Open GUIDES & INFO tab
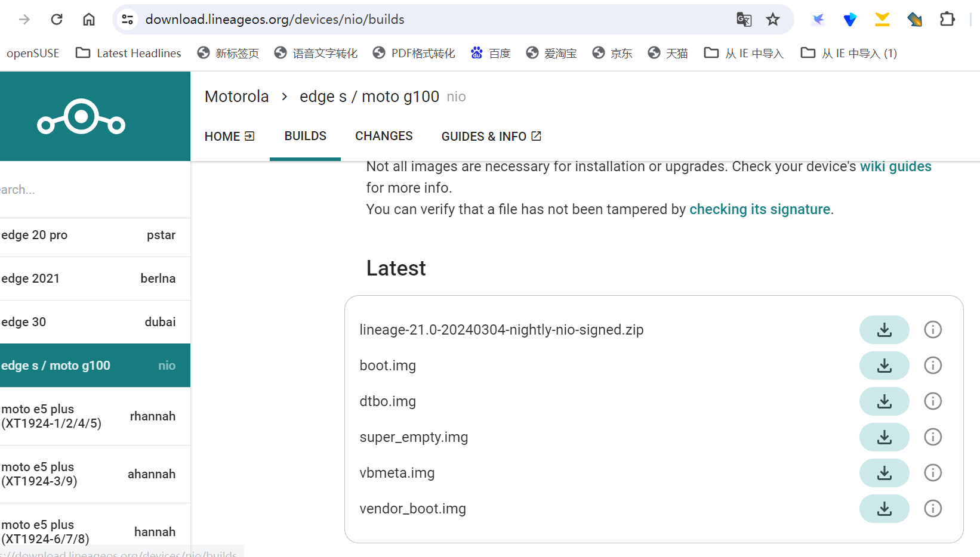The image size is (980, 557). 491,137
